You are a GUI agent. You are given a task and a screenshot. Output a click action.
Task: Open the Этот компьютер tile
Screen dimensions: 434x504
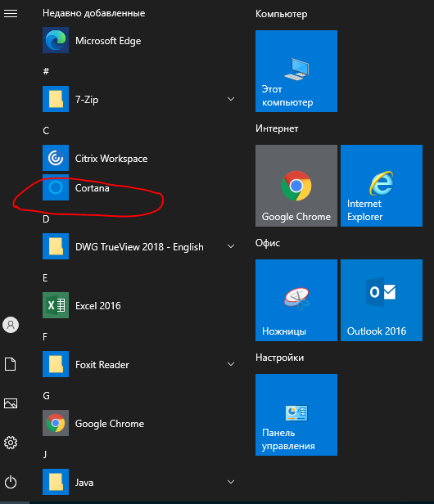296,71
